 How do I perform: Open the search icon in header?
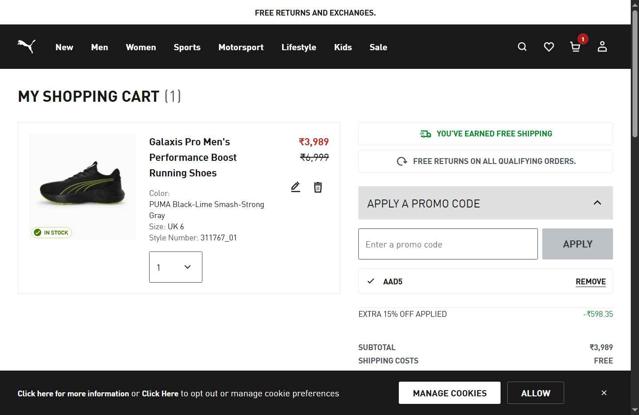[522, 47]
